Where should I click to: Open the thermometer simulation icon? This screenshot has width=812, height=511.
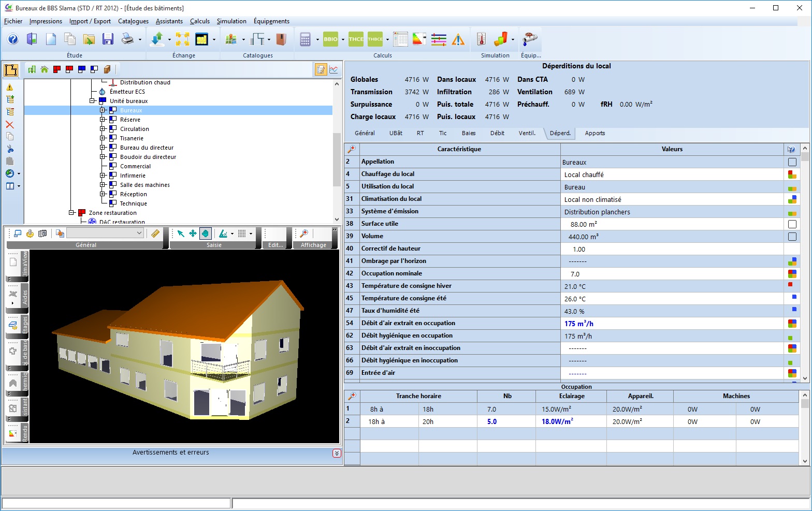[x=481, y=39]
